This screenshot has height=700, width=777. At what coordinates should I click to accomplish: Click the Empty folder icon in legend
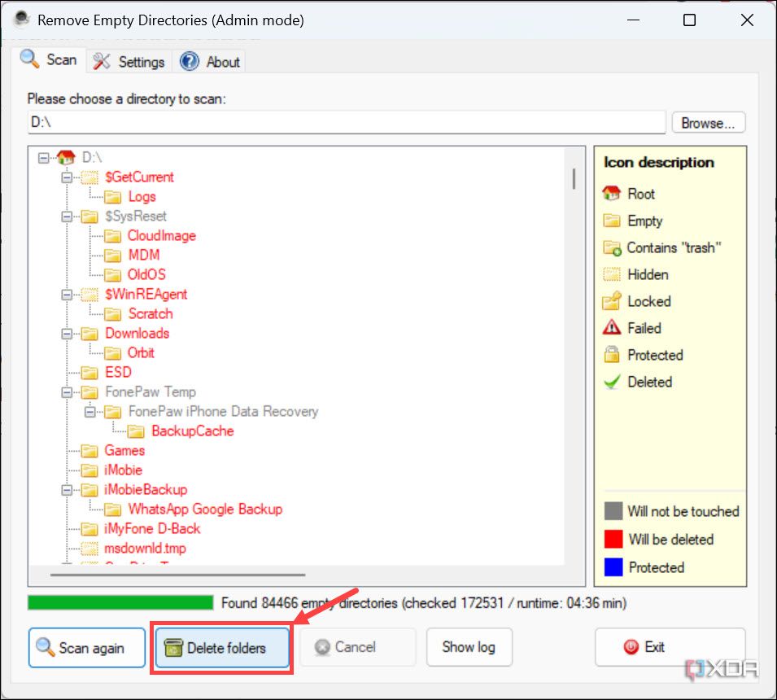(x=612, y=220)
